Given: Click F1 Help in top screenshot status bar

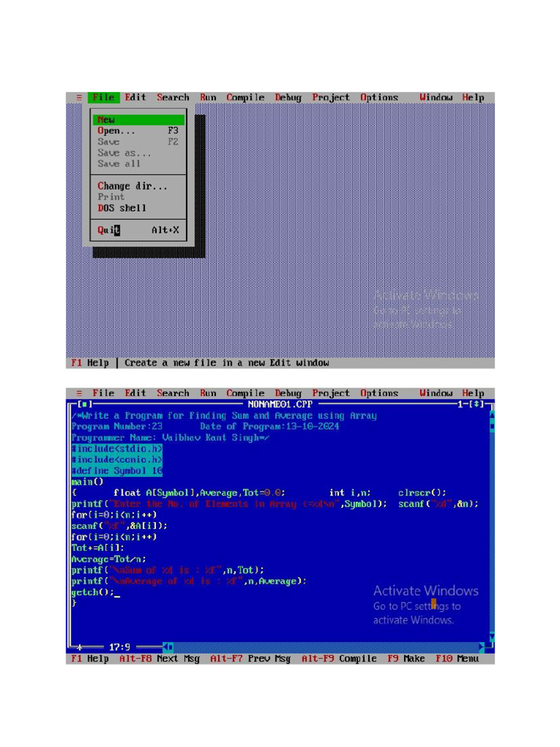Looking at the screenshot, I should 90,363.
